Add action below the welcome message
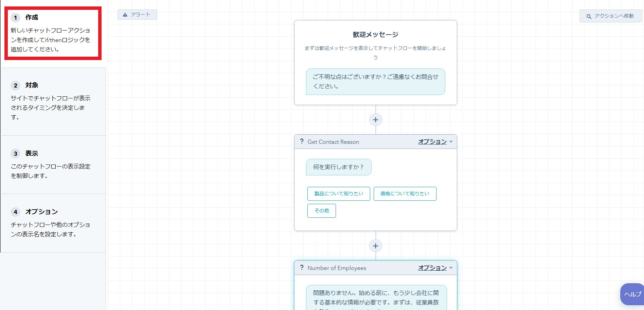 pos(375,120)
